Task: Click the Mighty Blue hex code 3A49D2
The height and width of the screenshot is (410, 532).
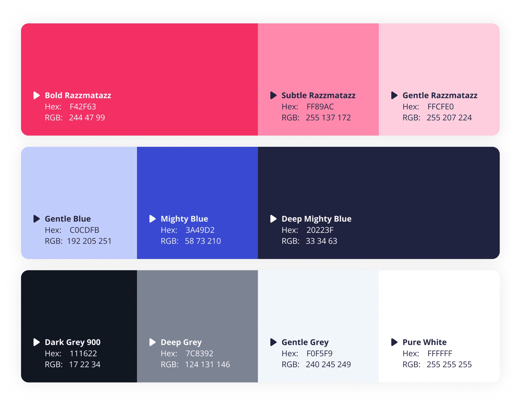Action: pyautogui.click(x=200, y=230)
